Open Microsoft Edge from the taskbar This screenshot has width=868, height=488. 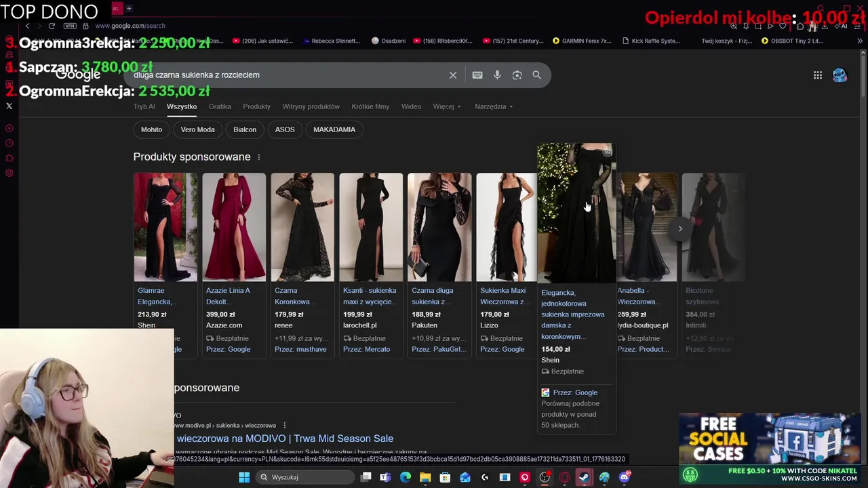(x=406, y=477)
